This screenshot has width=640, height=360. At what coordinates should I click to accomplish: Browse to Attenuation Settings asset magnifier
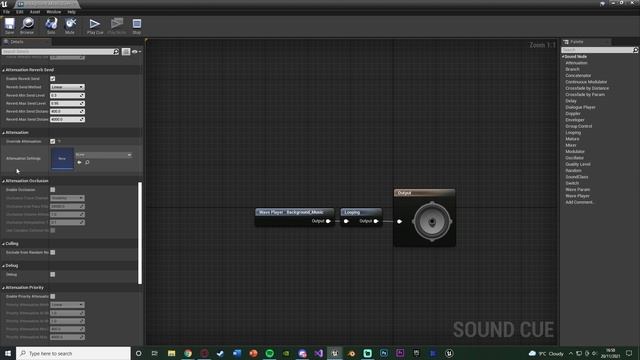tap(87, 162)
